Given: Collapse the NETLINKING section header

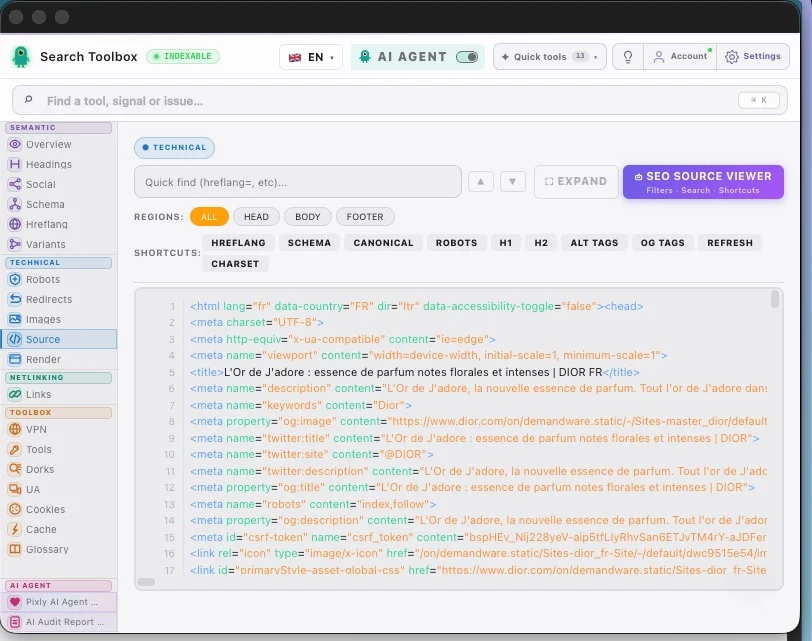Looking at the screenshot, I should [59, 377].
